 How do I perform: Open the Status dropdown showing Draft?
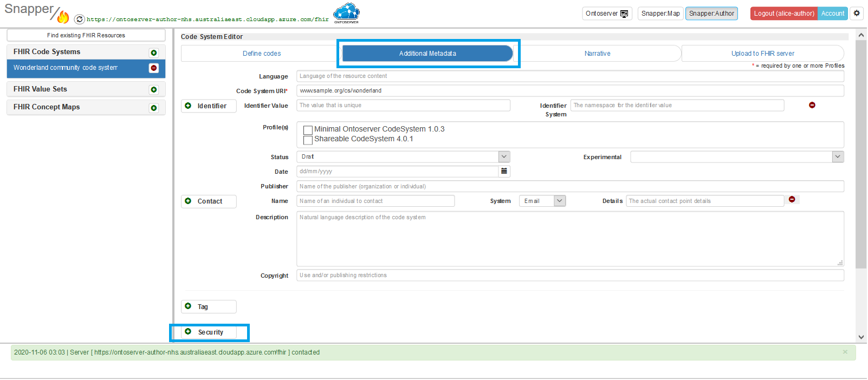(x=403, y=156)
